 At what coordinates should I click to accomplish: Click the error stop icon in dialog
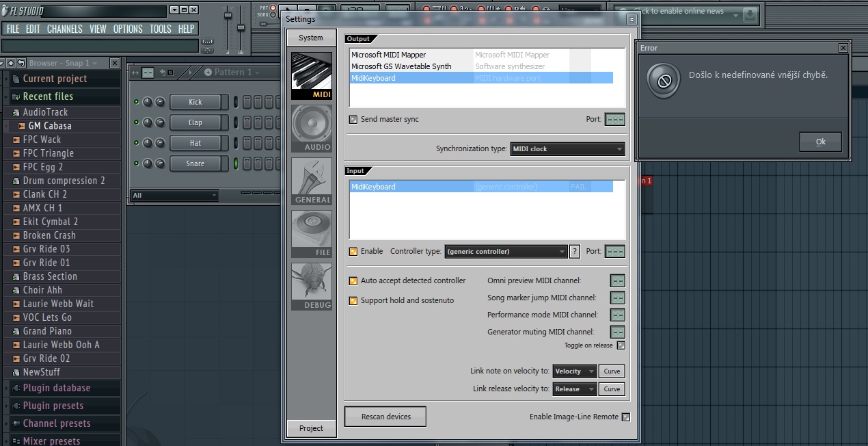663,81
